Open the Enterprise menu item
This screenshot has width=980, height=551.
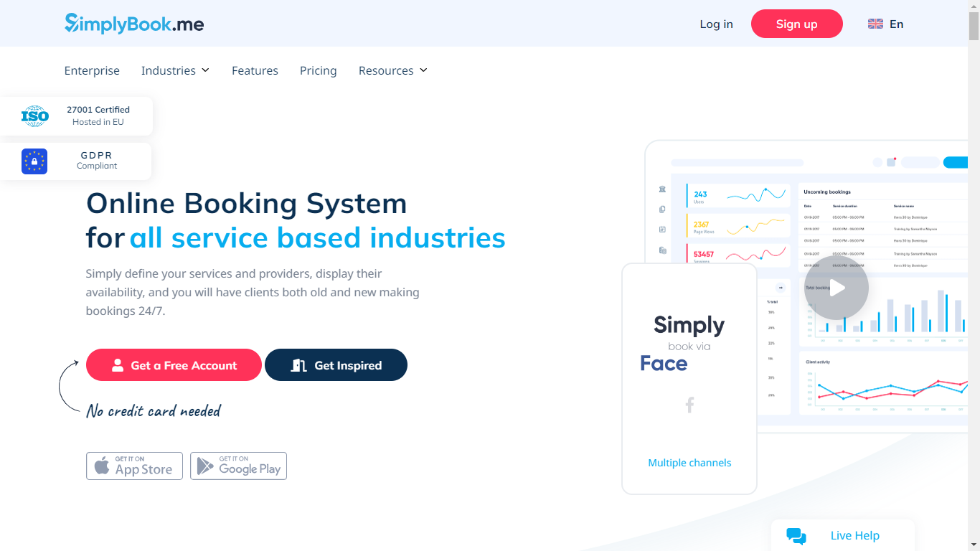pyautogui.click(x=92, y=70)
